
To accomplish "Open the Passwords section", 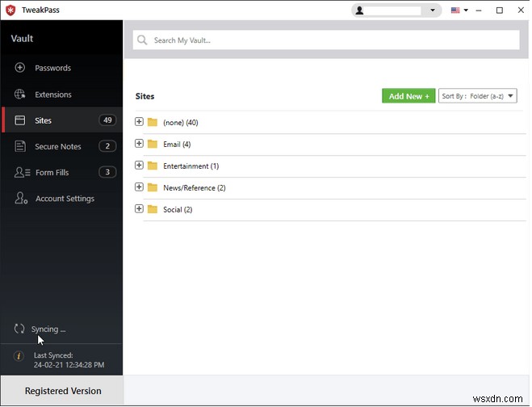I will [61, 68].
